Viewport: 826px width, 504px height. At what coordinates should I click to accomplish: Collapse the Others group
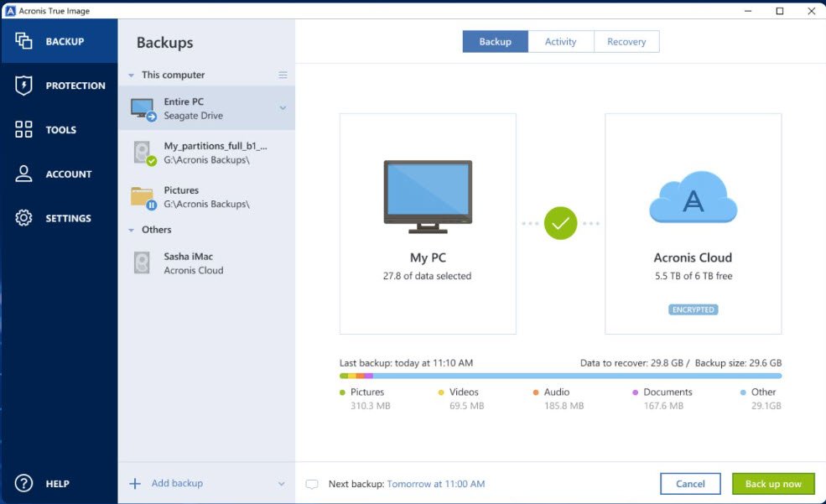pyautogui.click(x=131, y=230)
